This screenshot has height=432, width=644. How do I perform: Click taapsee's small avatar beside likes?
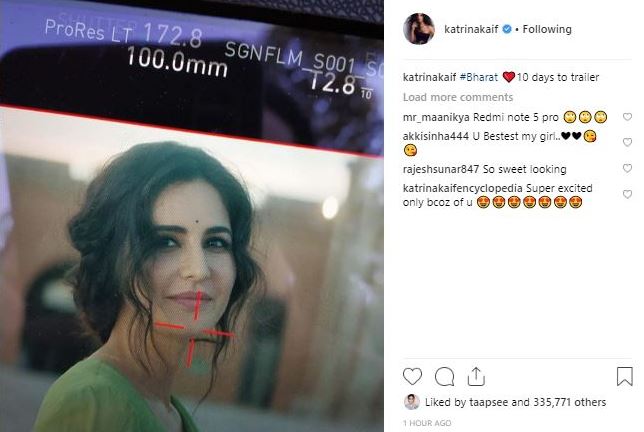point(412,402)
